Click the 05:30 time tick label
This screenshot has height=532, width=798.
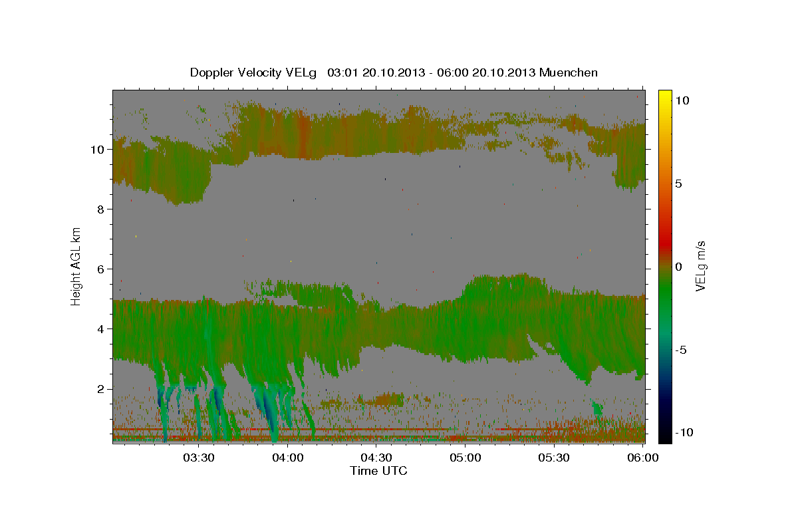tap(554, 458)
